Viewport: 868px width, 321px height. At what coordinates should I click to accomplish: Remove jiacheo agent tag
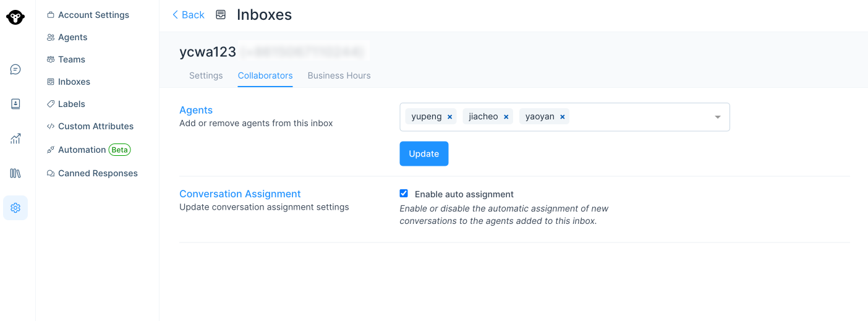pyautogui.click(x=506, y=117)
